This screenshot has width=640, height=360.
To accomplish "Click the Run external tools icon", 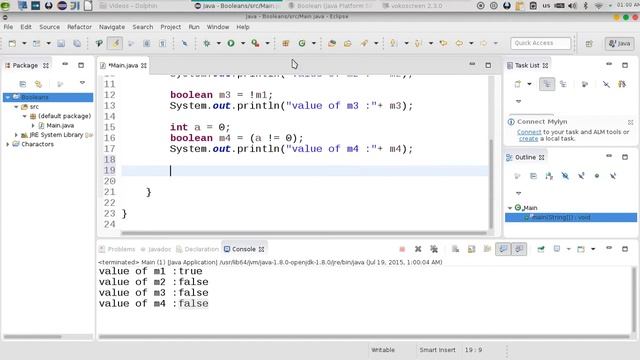I will (256, 43).
